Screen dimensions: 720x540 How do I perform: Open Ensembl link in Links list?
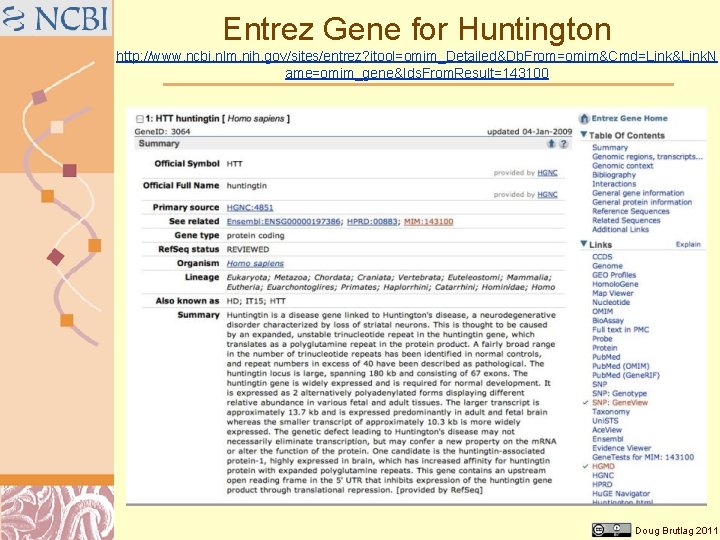pos(607,439)
